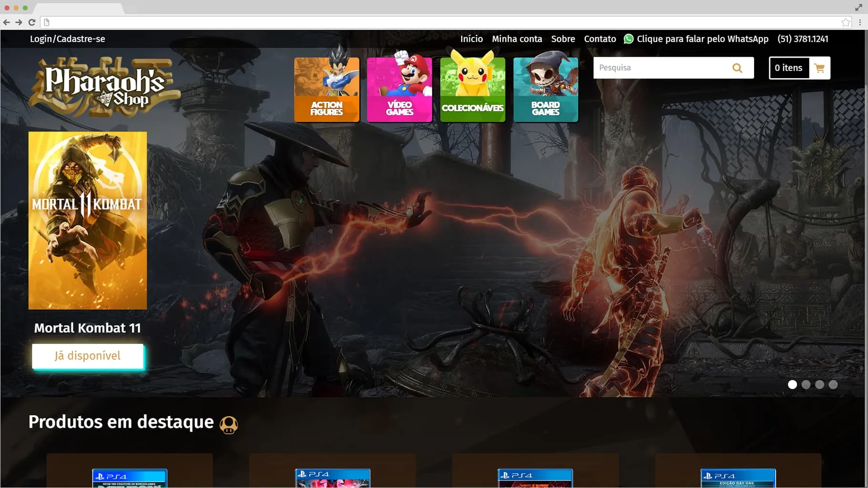Click the 'Mortal Kombat 11' title text
This screenshot has height=488, width=868.
tap(87, 328)
